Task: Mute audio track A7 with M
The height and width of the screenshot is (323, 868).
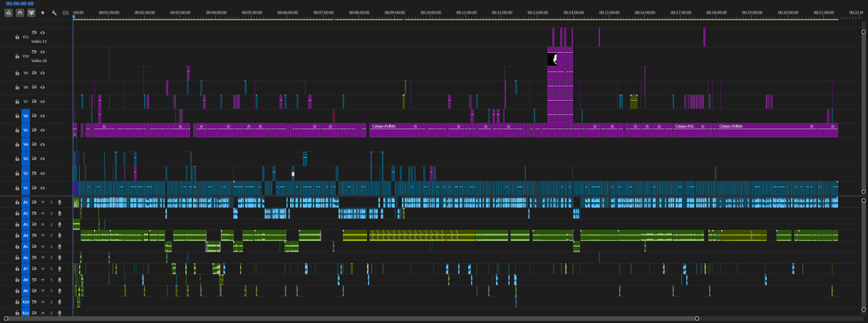Action: coord(43,269)
